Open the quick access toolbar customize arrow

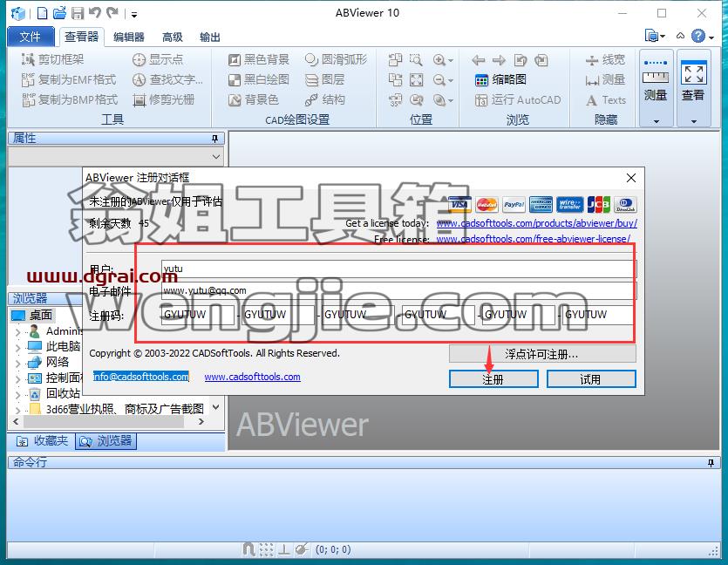coord(134,15)
